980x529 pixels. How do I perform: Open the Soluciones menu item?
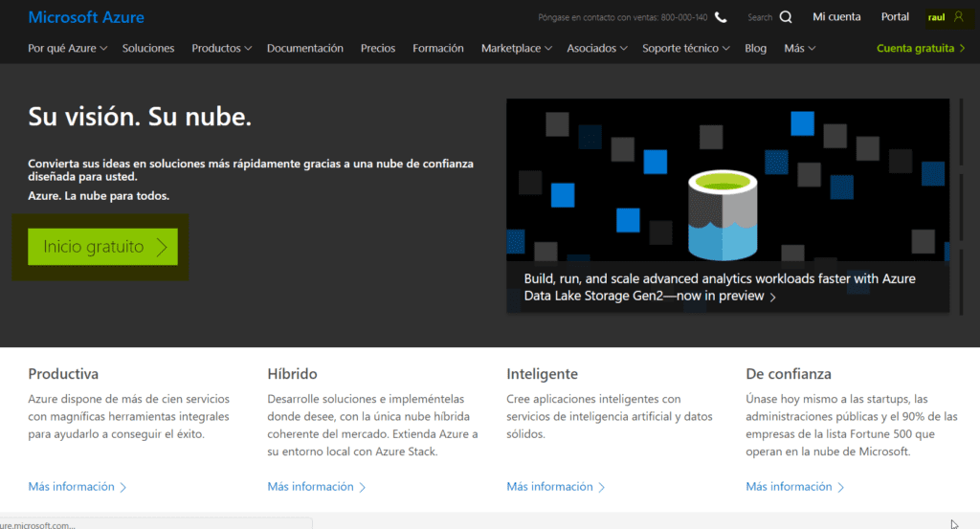(x=148, y=48)
